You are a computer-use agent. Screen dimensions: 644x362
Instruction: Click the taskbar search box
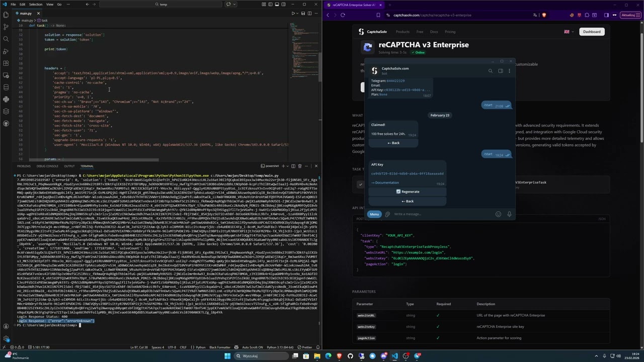click(x=260, y=356)
